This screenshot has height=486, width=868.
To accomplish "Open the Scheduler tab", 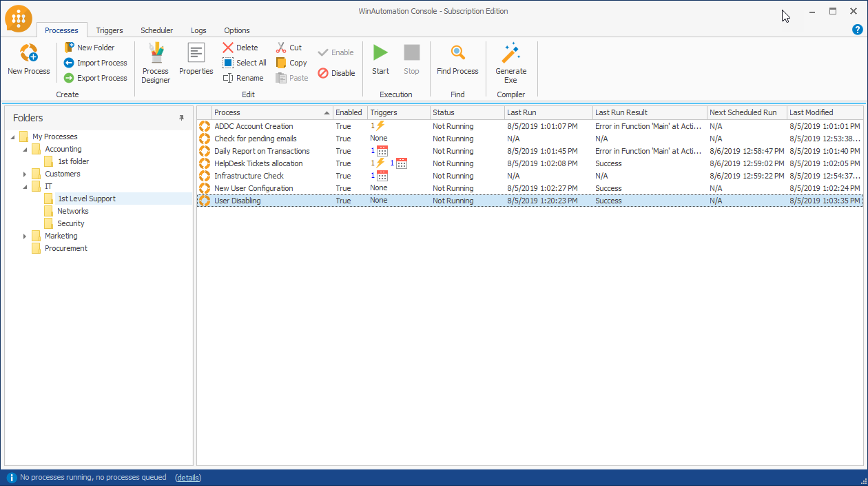I will [156, 30].
